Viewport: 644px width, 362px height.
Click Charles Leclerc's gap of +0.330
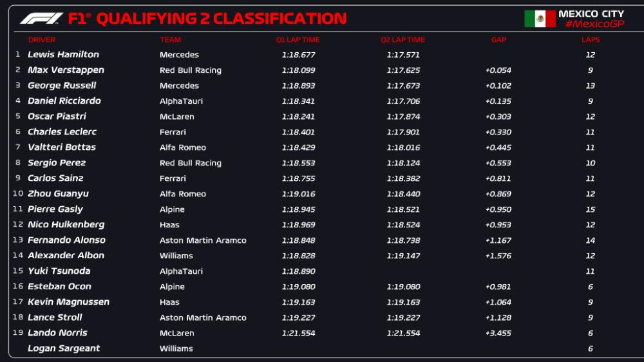point(498,132)
